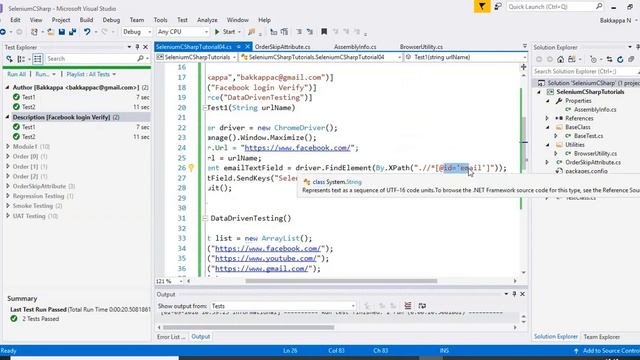This screenshot has height=360, width=640.
Task: Collapse the DataDrivenTesting method on line 31
Action: pyautogui.click(x=205, y=218)
